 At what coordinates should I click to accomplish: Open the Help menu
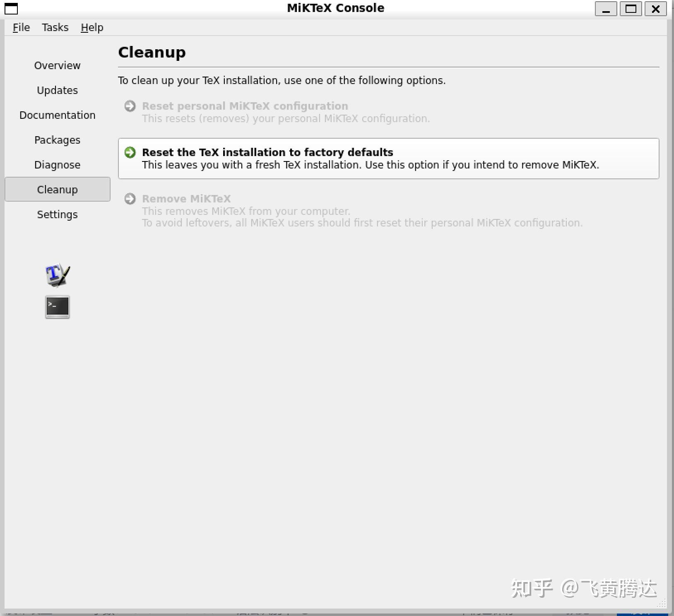pyautogui.click(x=92, y=27)
